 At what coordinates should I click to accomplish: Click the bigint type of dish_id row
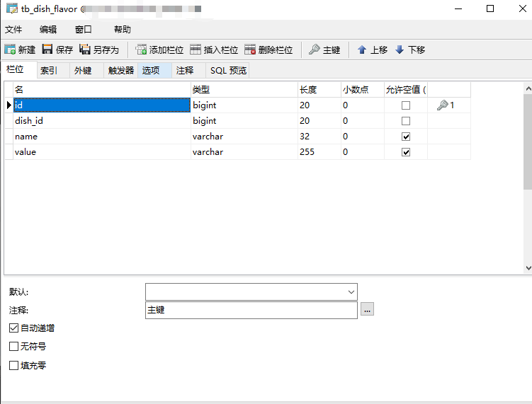[244, 121]
